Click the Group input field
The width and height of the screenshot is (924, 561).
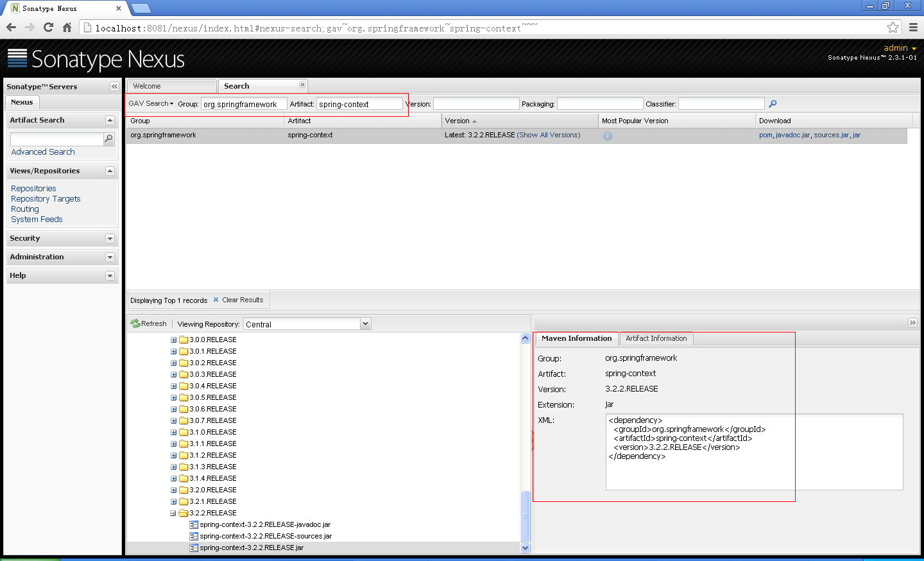coord(244,103)
